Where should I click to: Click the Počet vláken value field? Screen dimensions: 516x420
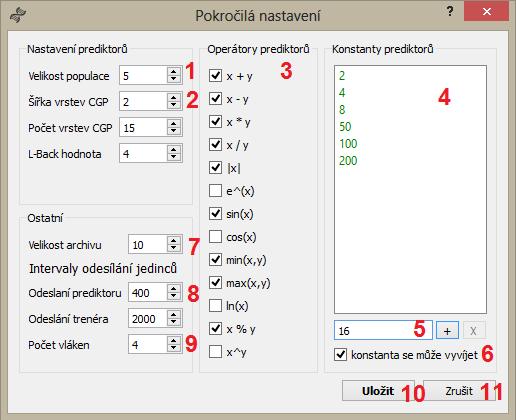pos(148,345)
